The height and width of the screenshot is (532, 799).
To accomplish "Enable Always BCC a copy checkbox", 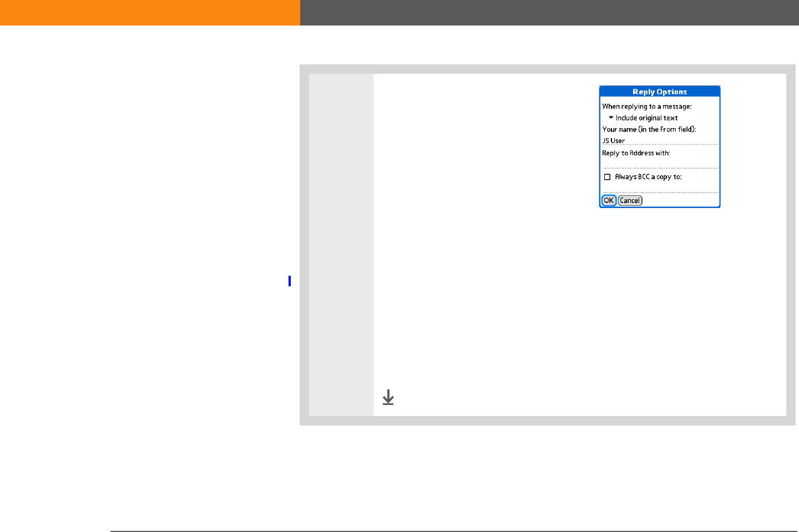I will click(607, 177).
